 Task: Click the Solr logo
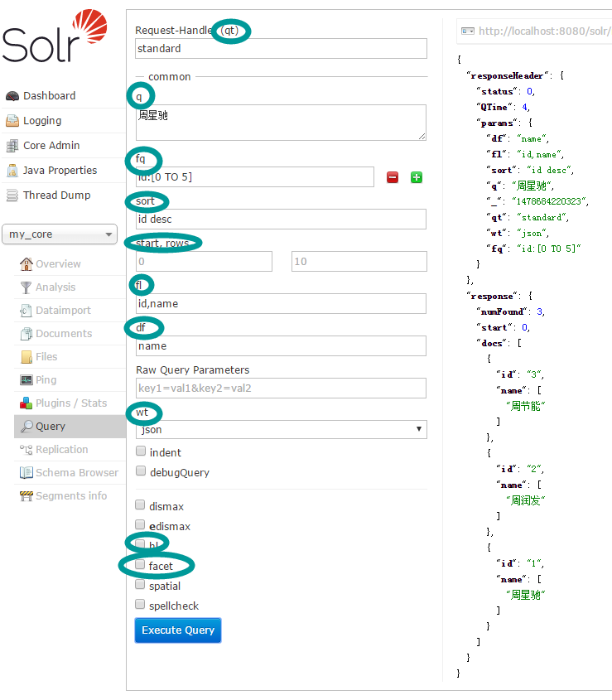click(55, 36)
